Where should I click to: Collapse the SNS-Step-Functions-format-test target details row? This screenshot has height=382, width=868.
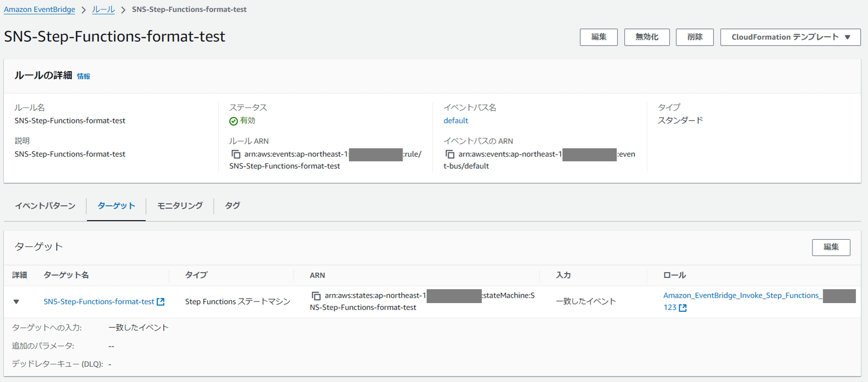pos(16,301)
